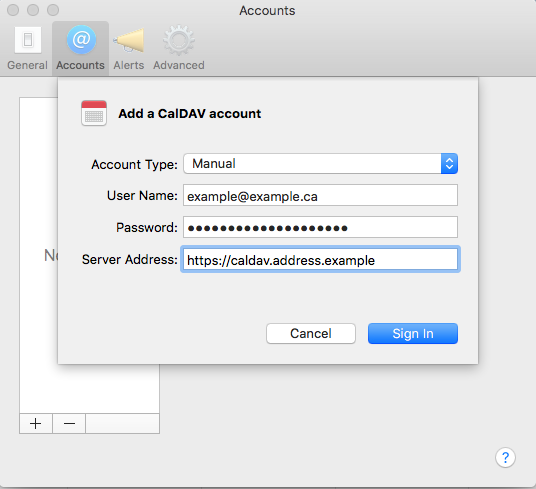Click the blue chevron arrows of Account Type
The height and width of the screenshot is (489, 536).
tap(449, 164)
